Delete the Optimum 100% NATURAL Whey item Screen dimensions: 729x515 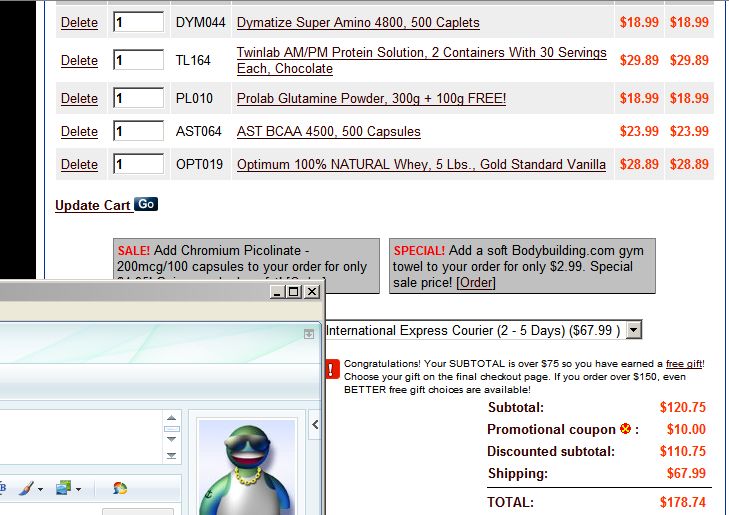tap(79, 165)
